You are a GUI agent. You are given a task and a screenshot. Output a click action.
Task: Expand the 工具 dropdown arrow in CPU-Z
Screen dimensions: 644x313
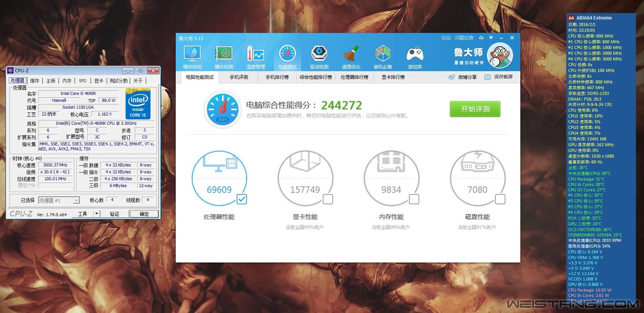pyautogui.click(x=96, y=214)
